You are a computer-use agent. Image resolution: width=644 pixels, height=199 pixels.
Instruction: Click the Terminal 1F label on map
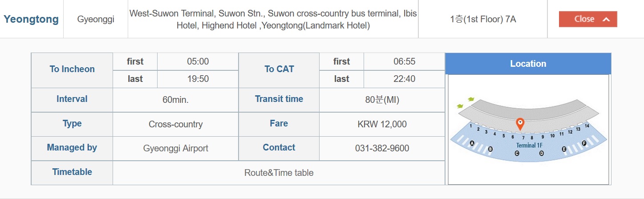(529, 146)
